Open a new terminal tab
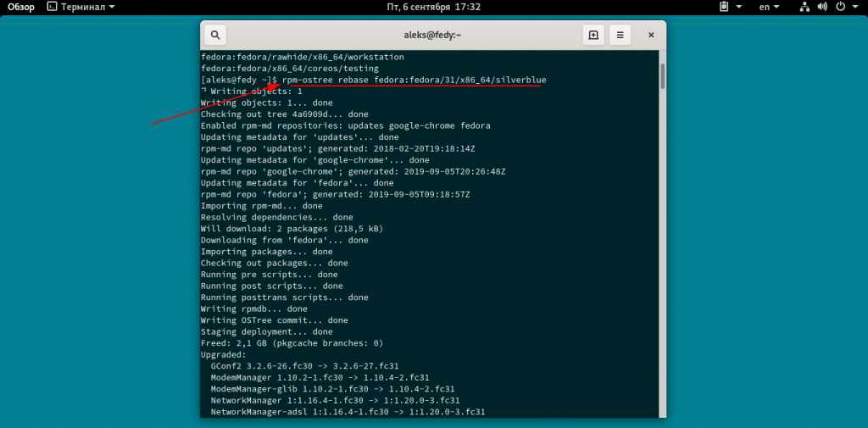Image resolution: width=868 pixels, height=428 pixels. click(593, 35)
